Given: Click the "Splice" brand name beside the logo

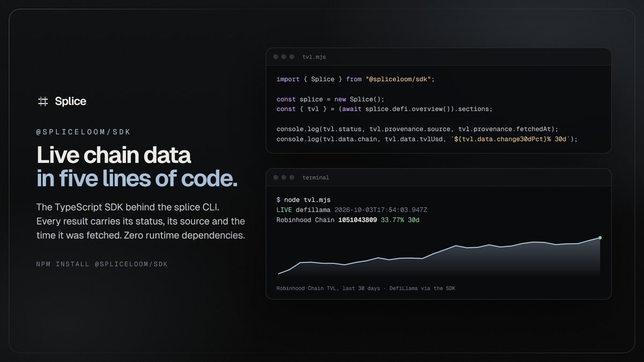Looking at the screenshot, I should pos(70,101).
